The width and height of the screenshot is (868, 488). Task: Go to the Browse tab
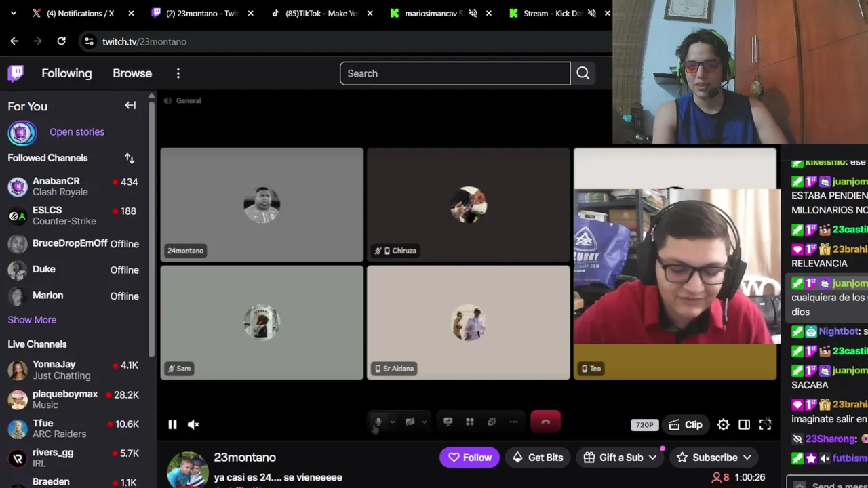tap(132, 73)
